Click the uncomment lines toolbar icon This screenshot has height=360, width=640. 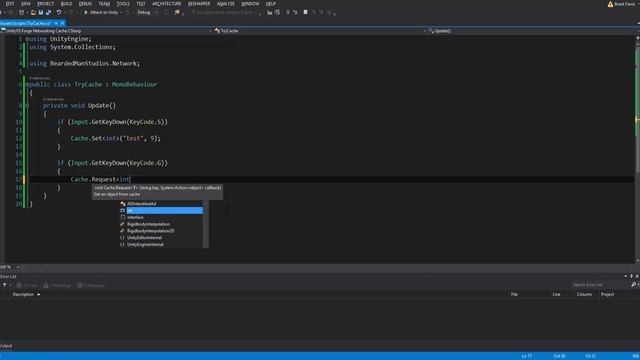click(295, 13)
